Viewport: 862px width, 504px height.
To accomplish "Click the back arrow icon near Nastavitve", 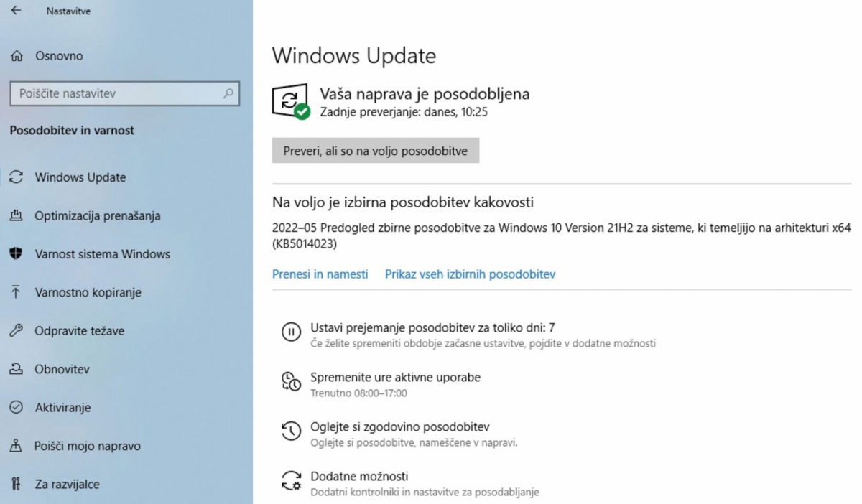I will [16, 11].
